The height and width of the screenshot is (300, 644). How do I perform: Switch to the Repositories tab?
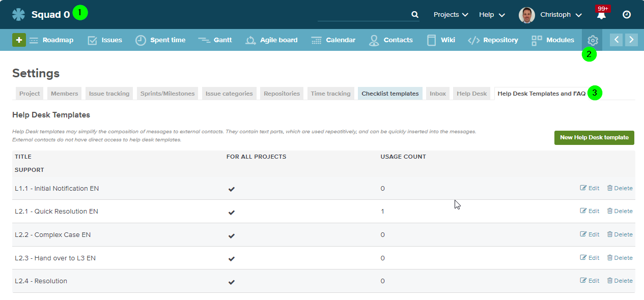coord(282,94)
